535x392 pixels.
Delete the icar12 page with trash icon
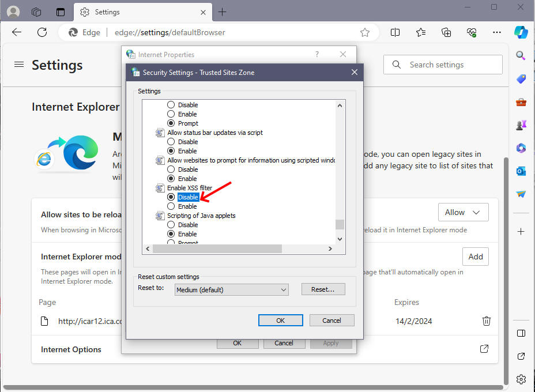[x=486, y=321]
